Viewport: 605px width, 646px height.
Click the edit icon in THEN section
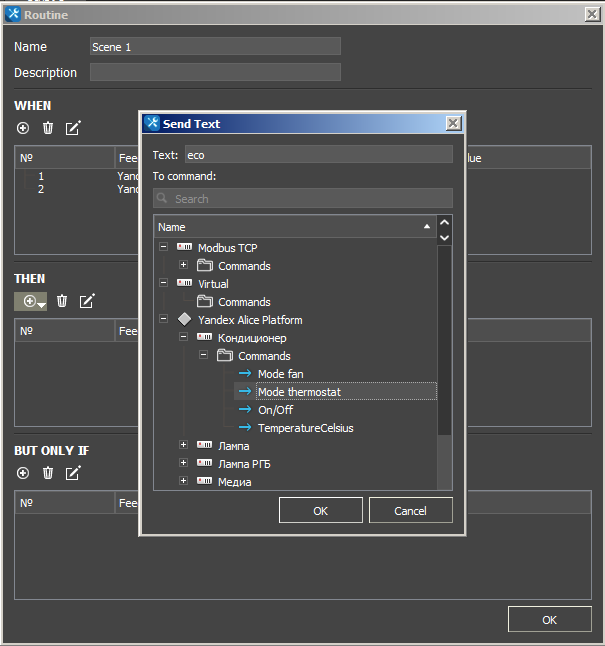[87, 300]
